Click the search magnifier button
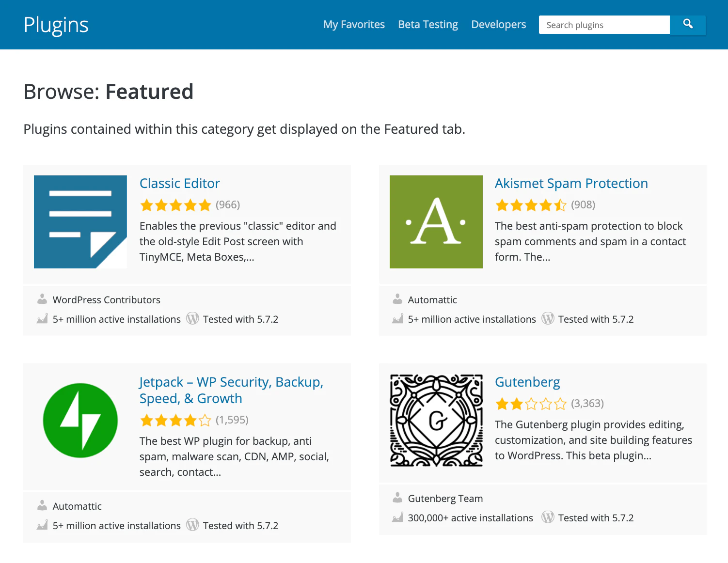The width and height of the screenshot is (728, 563). pos(688,25)
